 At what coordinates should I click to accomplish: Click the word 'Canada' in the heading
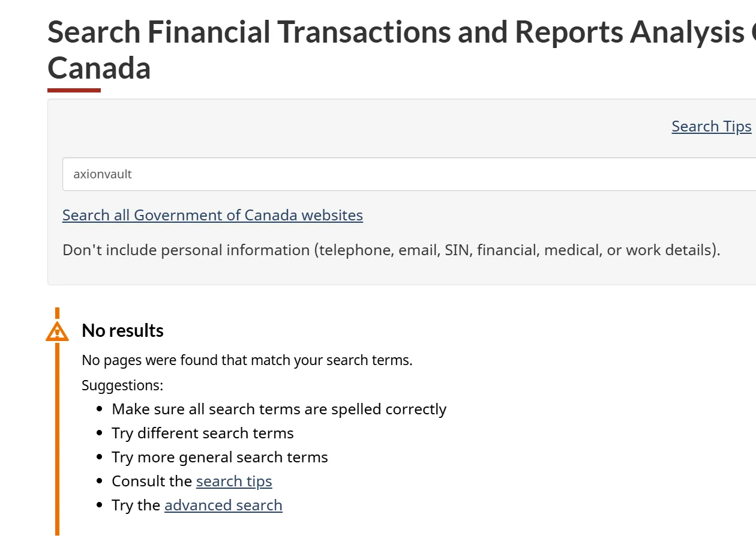[x=99, y=68]
